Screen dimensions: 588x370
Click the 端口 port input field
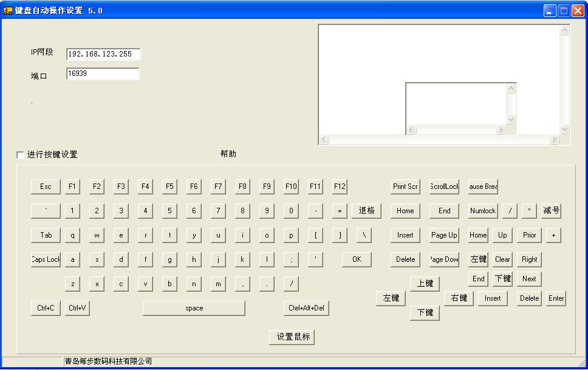coord(103,74)
